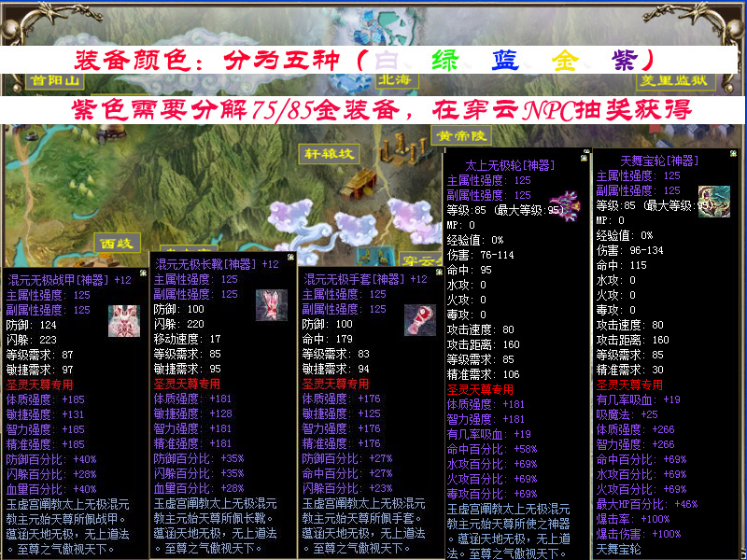The height and width of the screenshot is (560, 747).
Task: Click 最大HP百分比: +46% line
Action: pos(647,504)
